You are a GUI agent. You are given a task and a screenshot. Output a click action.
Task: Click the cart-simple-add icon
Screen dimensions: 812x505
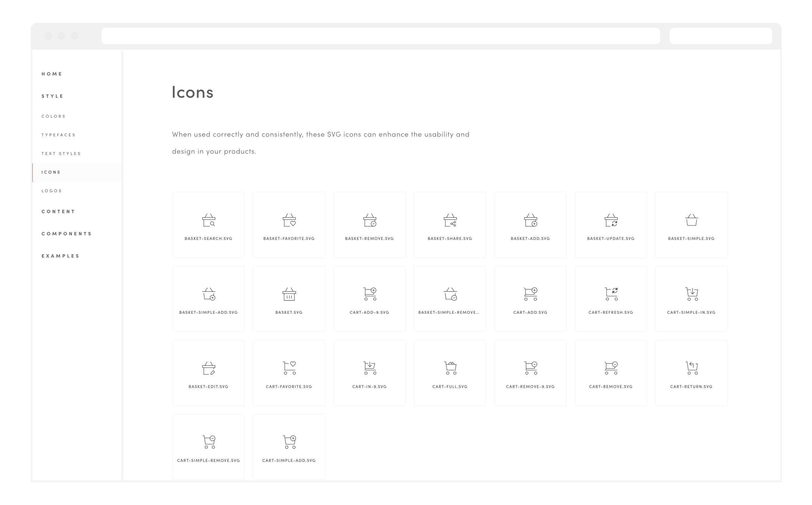[289, 442]
